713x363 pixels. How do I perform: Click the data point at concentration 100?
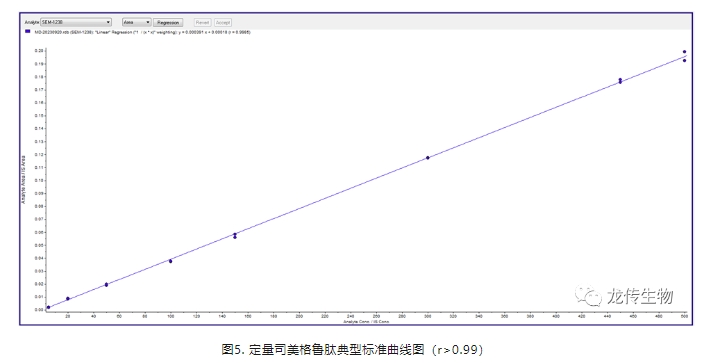click(171, 261)
